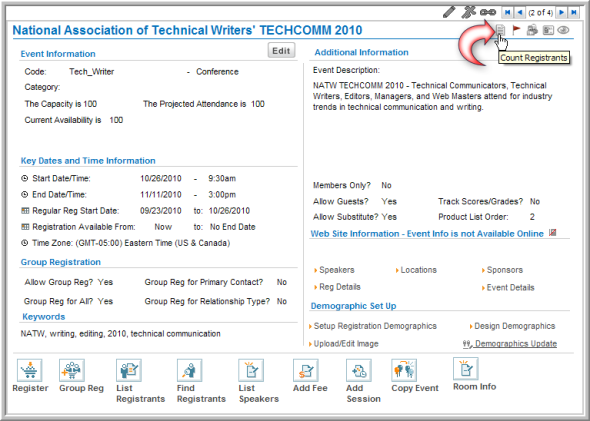Toggle web availability icon beside Web Site Information
The width and height of the screenshot is (590, 421).
click(x=552, y=233)
